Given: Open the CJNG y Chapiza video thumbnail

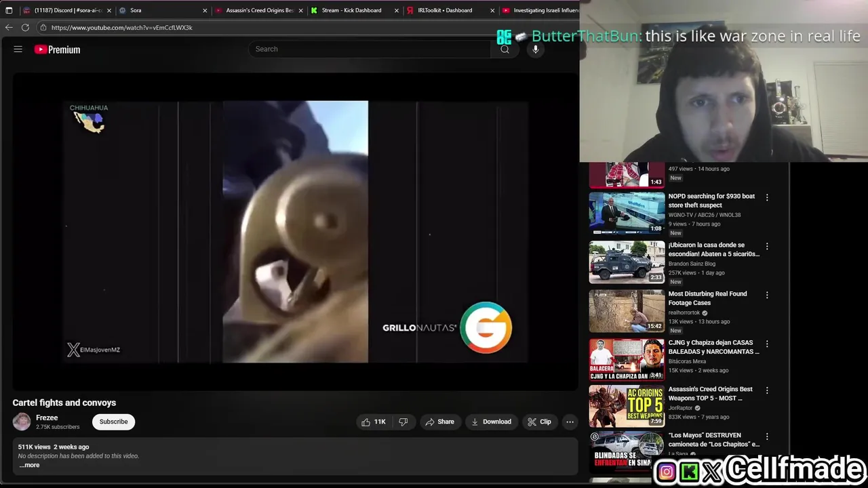Looking at the screenshot, I should (x=627, y=359).
